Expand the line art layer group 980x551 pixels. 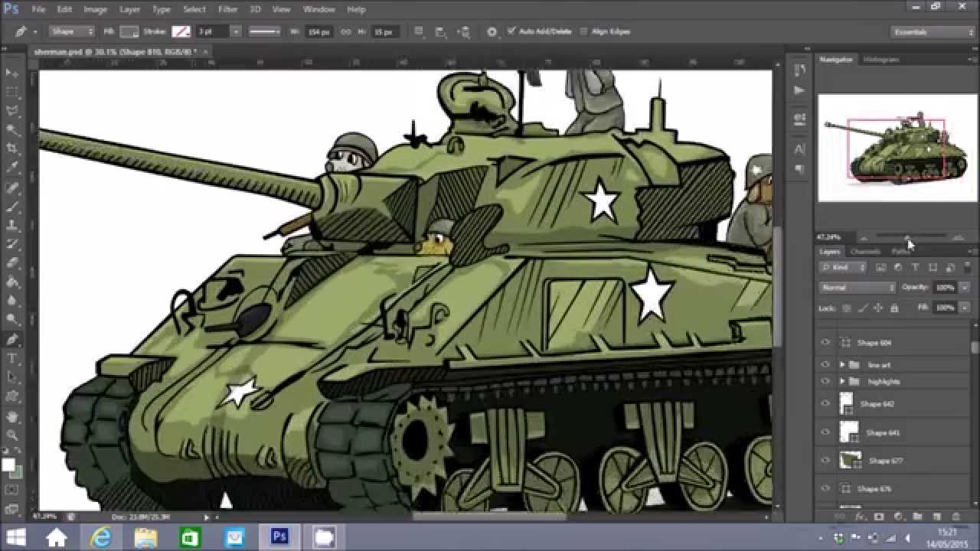coord(842,365)
